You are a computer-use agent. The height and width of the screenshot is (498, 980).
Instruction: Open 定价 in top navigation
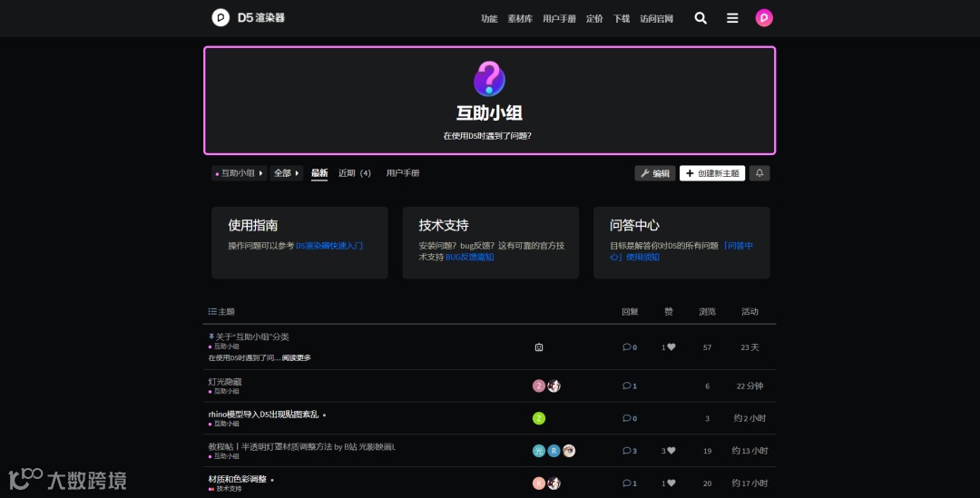click(x=594, y=19)
